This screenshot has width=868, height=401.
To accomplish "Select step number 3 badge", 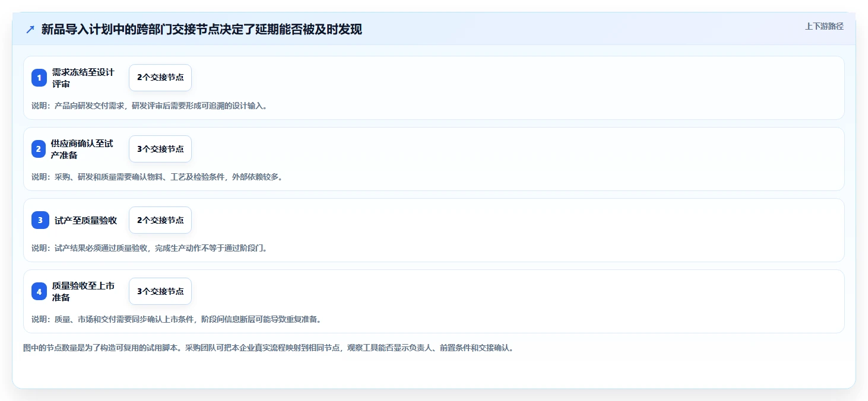I will (40, 220).
